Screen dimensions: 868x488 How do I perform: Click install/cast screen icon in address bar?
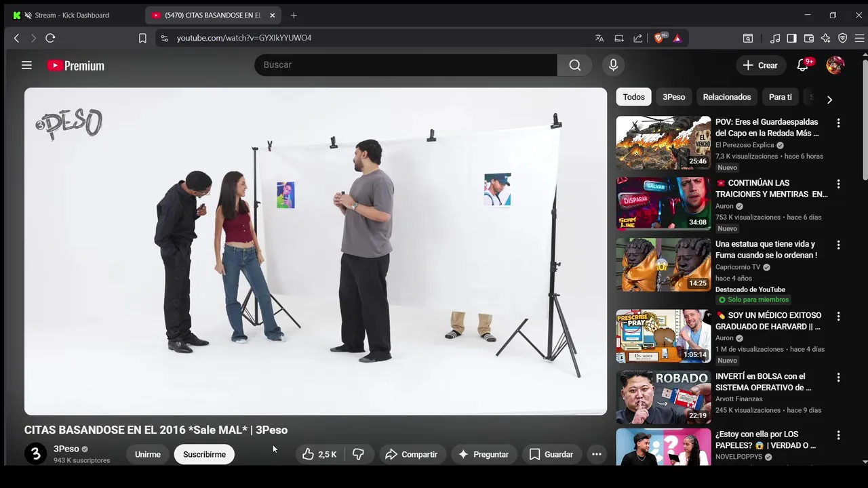tap(619, 38)
